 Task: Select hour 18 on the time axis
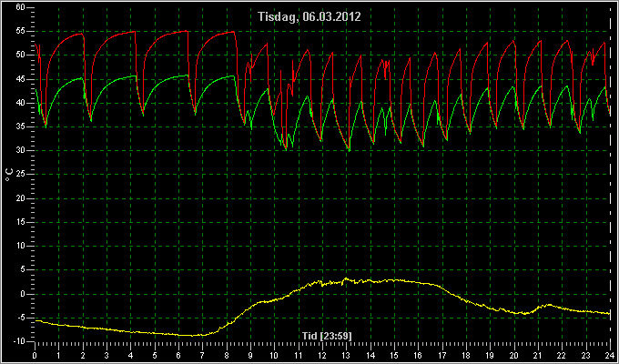pos(466,356)
